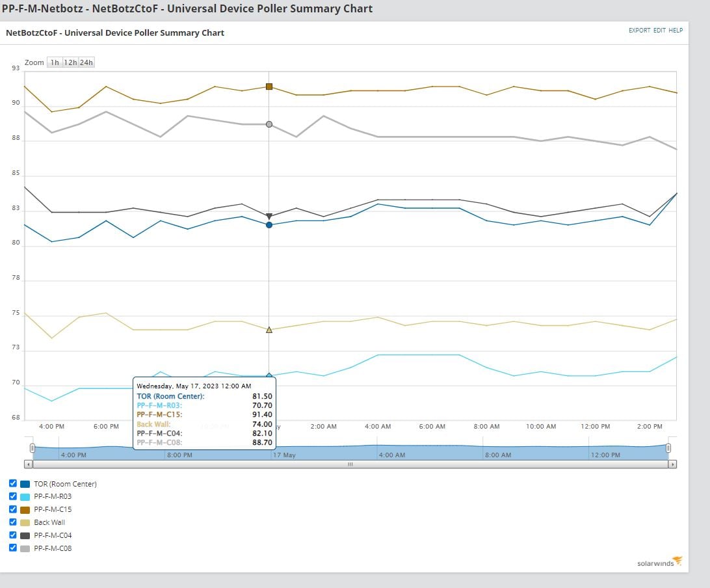710x588 pixels.
Task: Set zoom to 1h
Action: [x=55, y=62]
